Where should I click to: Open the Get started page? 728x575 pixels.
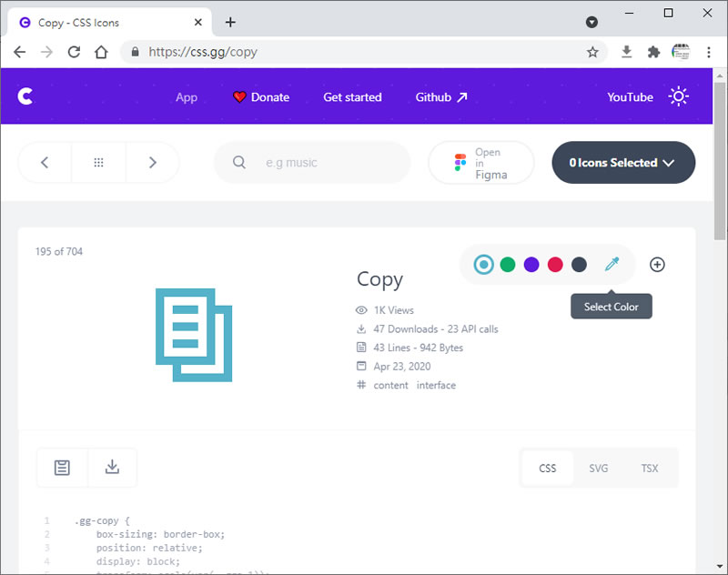click(352, 97)
